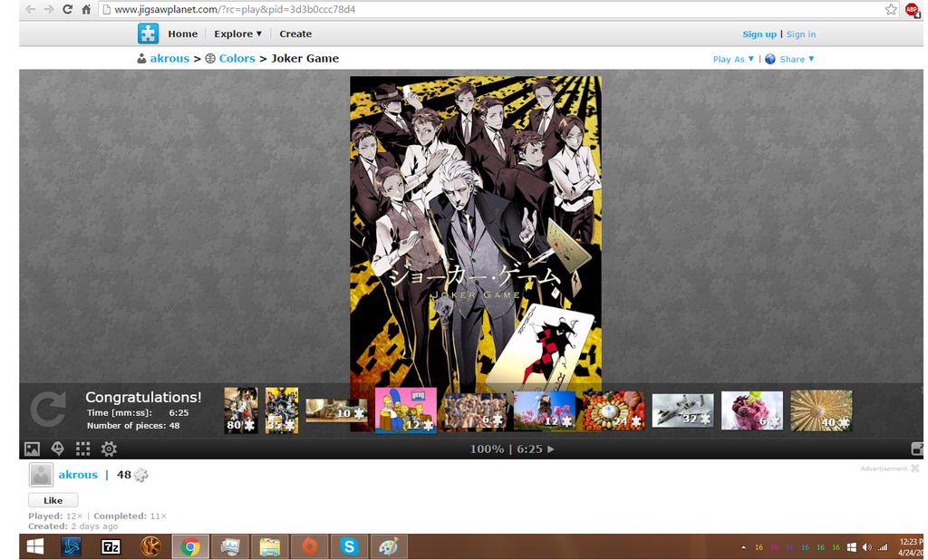Toggle fullscreen mode for the puzzle
This screenshot has height=560, width=928.
point(917,449)
